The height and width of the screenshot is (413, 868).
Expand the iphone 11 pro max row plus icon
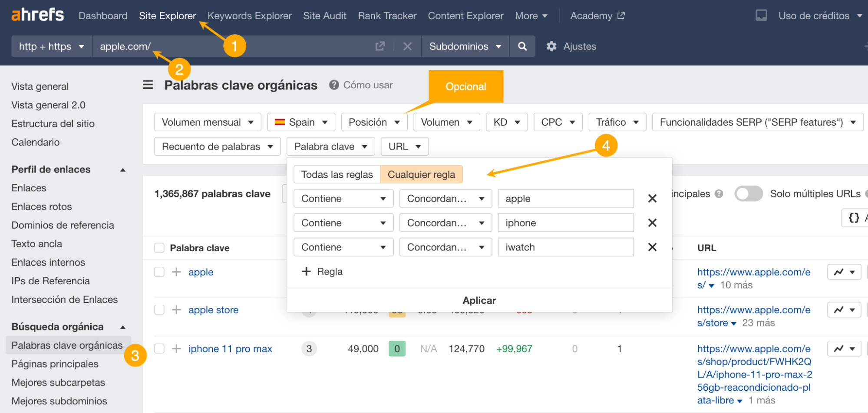(176, 349)
